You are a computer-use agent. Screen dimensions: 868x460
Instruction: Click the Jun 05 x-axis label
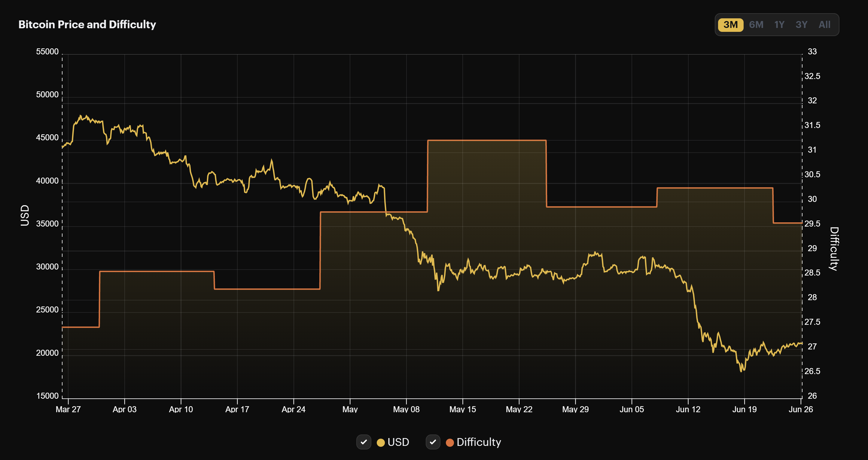tap(632, 409)
